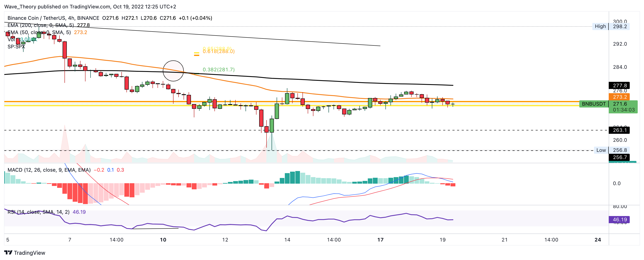Screen dimensions: 644x260
Task: Select the EMA 50 indicator legend
Action: (x=39, y=33)
